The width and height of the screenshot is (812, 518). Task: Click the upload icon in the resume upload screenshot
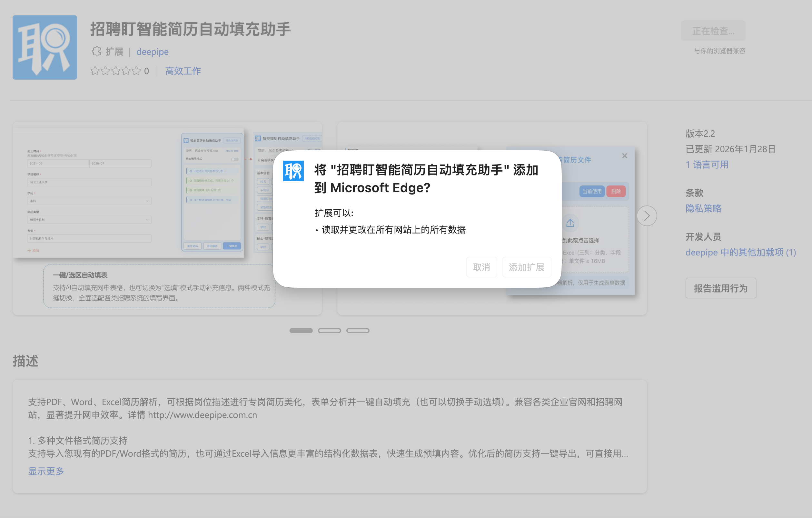[x=570, y=223]
